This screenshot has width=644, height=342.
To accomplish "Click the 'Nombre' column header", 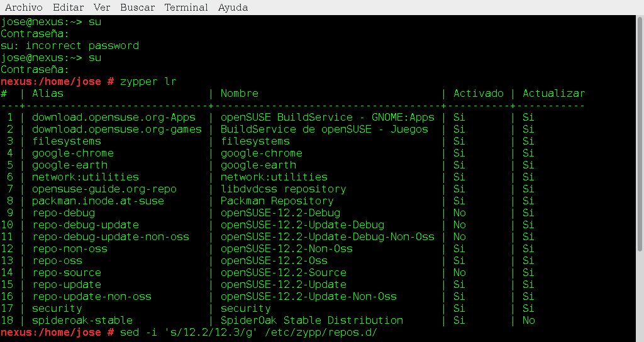I will (240, 94).
